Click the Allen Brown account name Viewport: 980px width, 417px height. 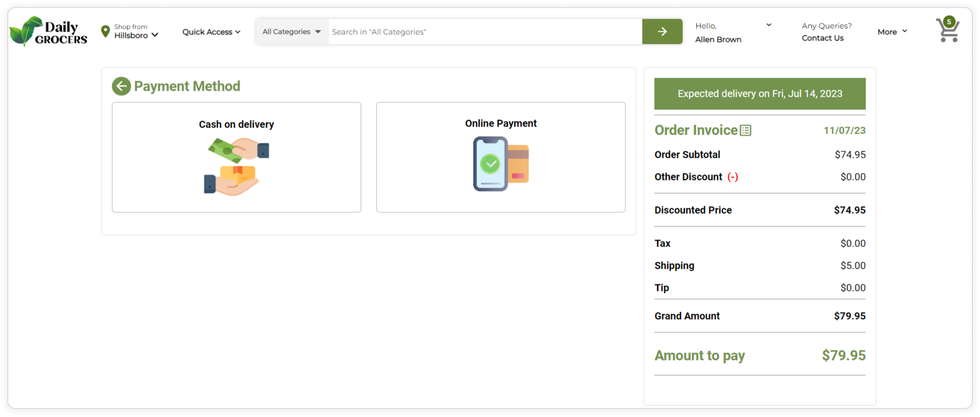tap(718, 39)
